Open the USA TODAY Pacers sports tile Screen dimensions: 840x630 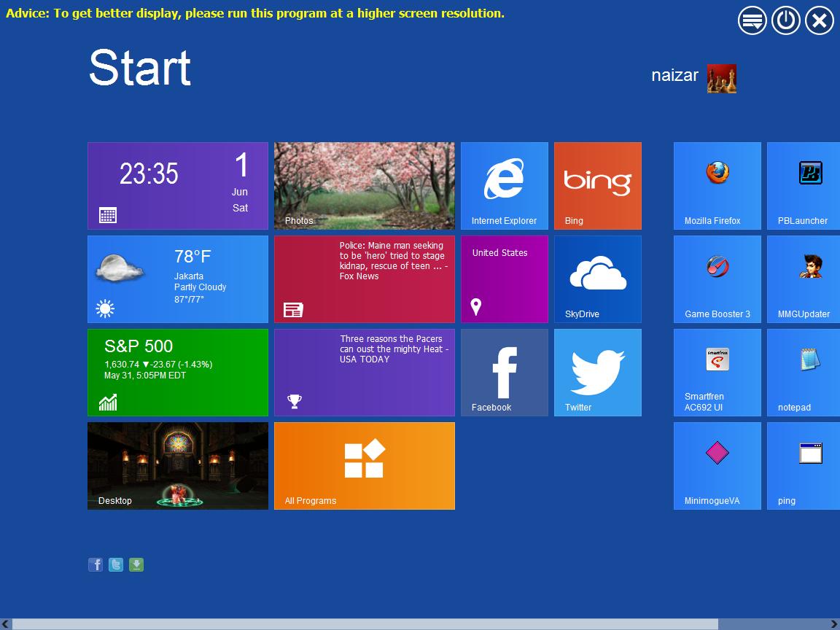365,373
